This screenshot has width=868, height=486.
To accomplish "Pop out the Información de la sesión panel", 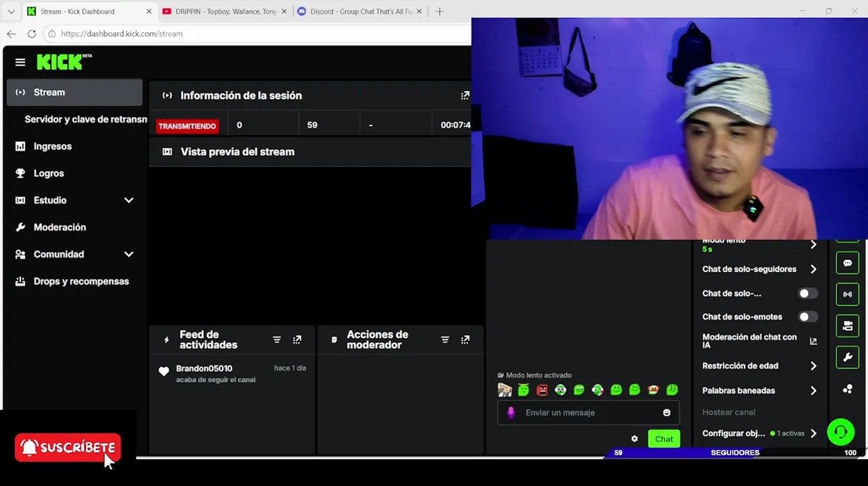I will [x=465, y=96].
